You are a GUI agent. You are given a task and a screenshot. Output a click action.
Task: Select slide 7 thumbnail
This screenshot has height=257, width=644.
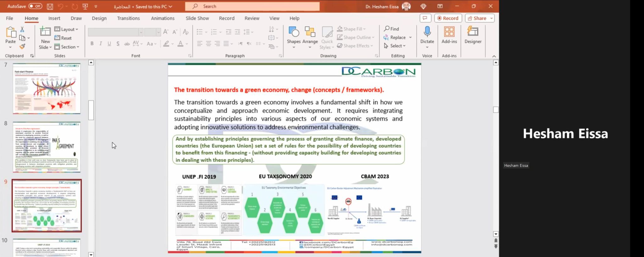[47, 88]
